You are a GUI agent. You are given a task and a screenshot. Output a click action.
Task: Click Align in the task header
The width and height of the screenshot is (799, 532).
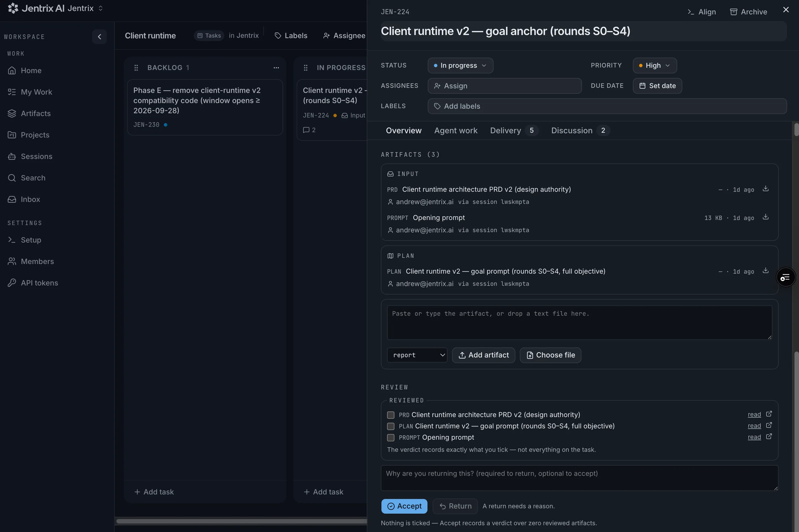click(x=701, y=12)
